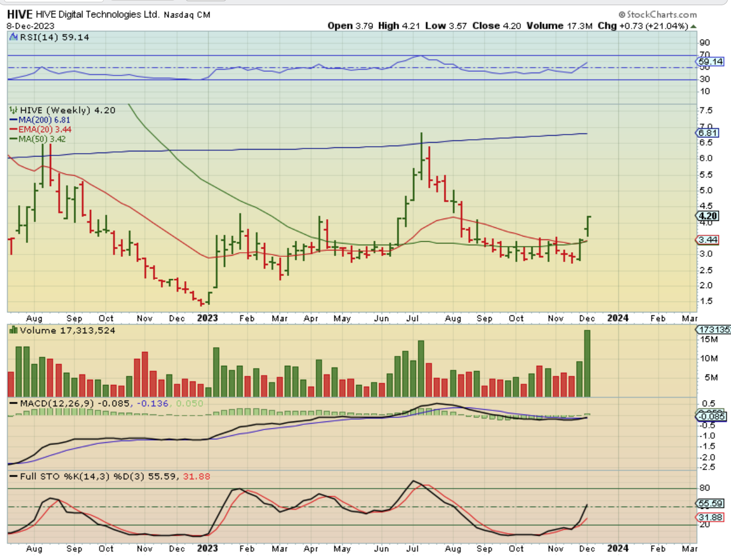This screenshot has height=560, width=731.
Task: Click the 31.88 stochastic %D tag
Action: (x=710, y=517)
